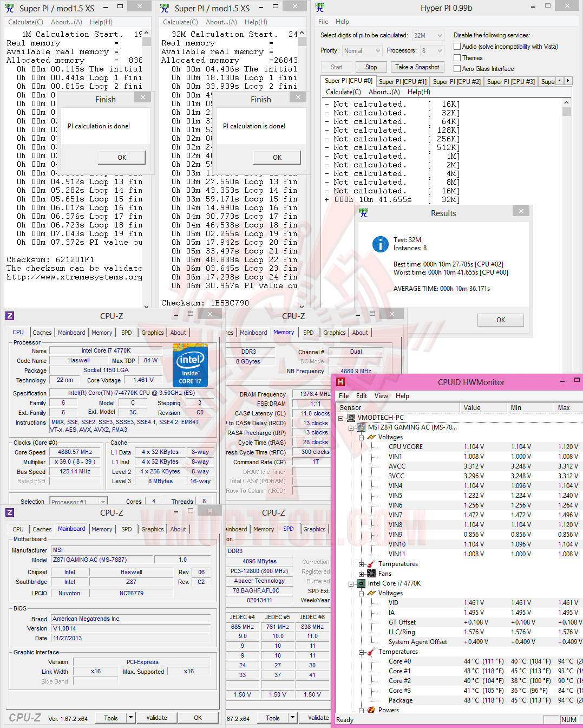Select the Package temperature row
This screenshot has width=583, height=728.
[x=459, y=700]
